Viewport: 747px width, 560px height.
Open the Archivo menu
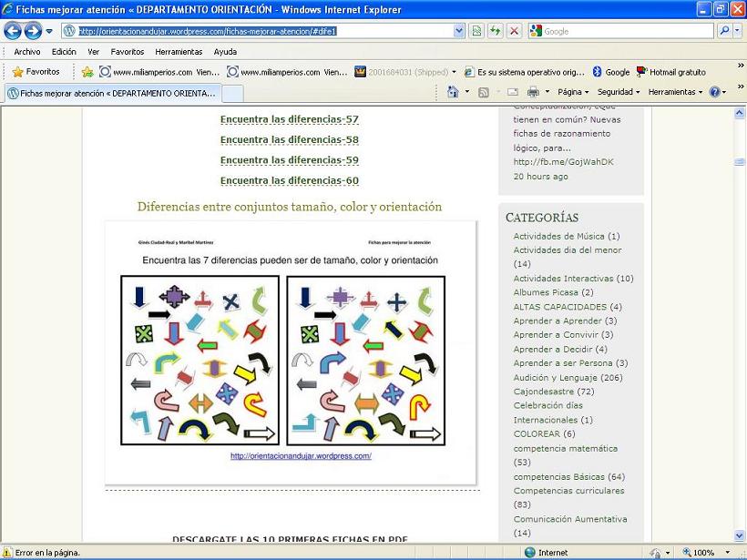click(27, 52)
